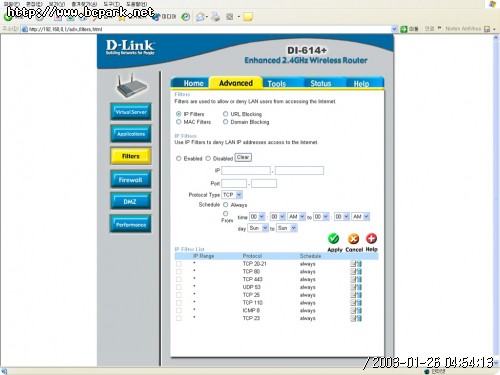The height and width of the screenshot is (375, 500).
Task: Open the end time minute dropdown
Action: (x=342, y=217)
